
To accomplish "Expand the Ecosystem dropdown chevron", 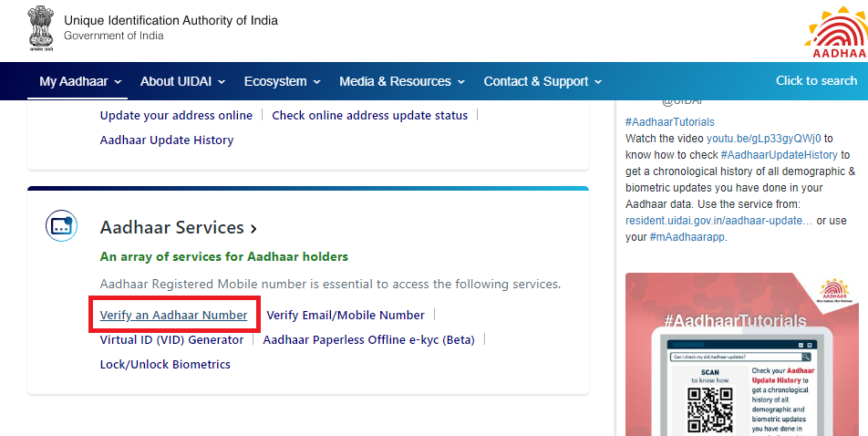I will point(316,82).
